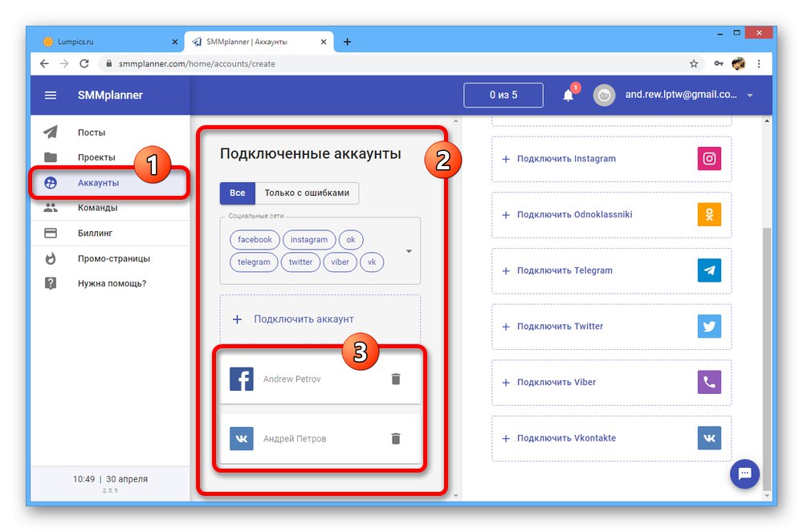Viewport: 803px width, 532px height.
Task: Click the Telegram logo icon
Action: (709, 270)
